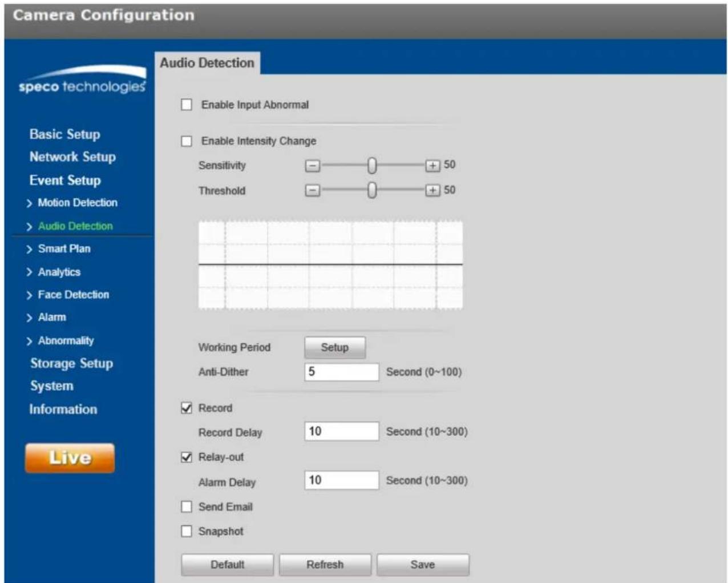Click the chevron beside Audio Detection
This screenshot has height=583, width=728.
point(29,227)
